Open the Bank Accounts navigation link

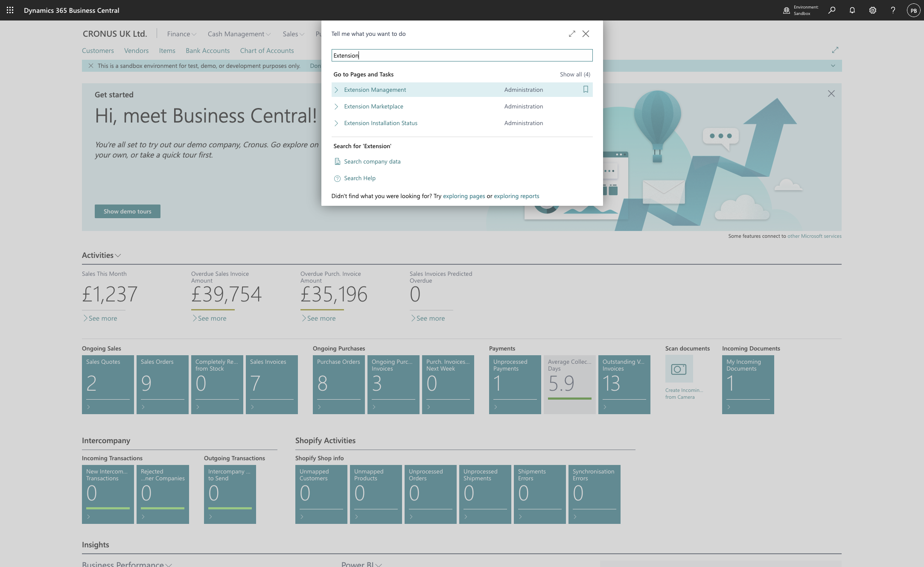(x=208, y=50)
